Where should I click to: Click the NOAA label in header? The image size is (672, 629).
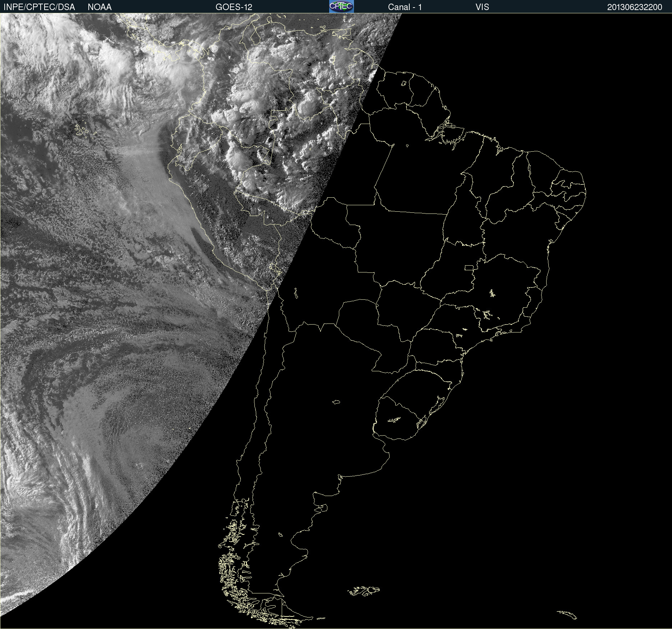100,7
